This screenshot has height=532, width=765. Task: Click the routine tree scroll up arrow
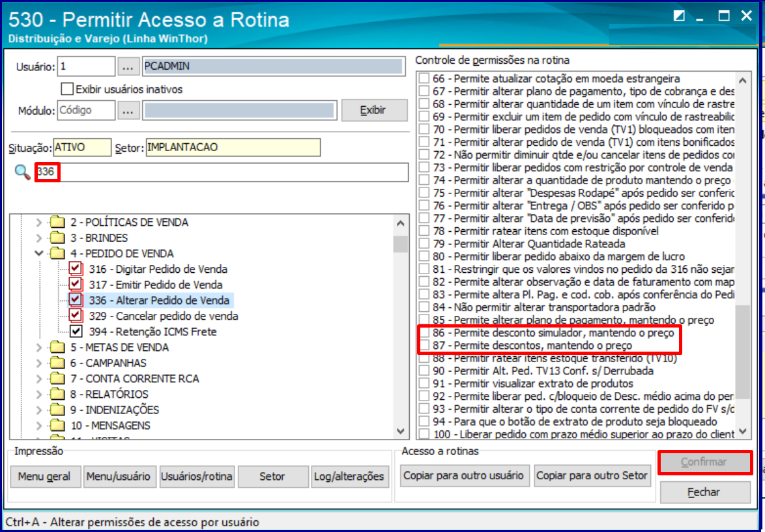point(401,223)
